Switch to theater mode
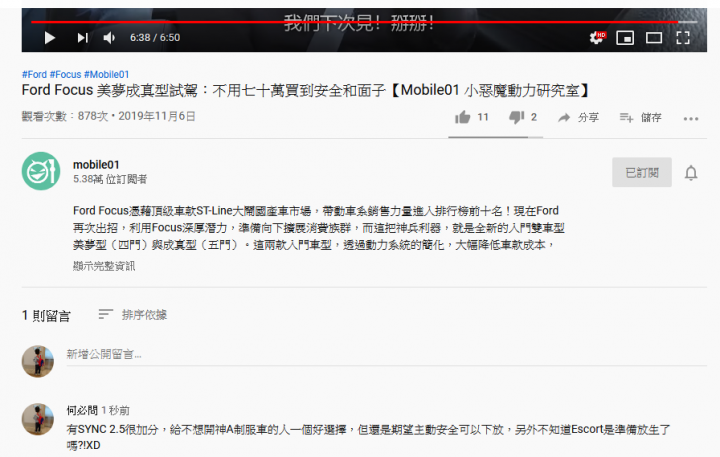Viewport: 720px width, 457px height. point(654,38)
